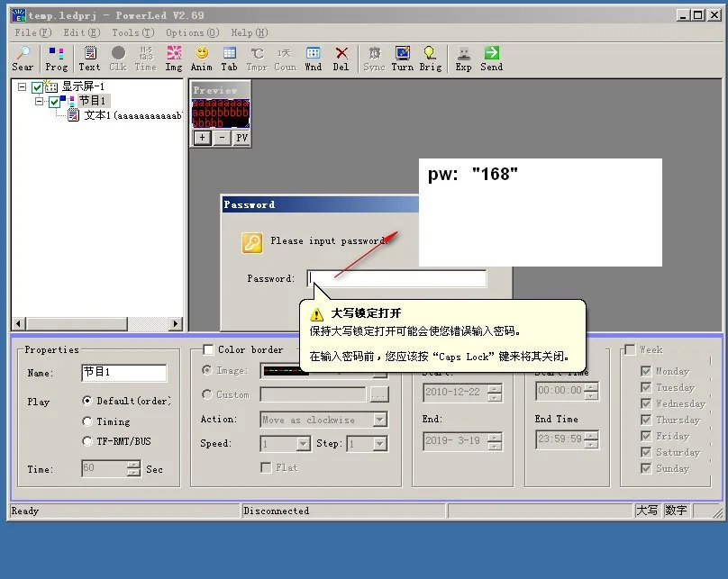
Task: Add animation using Anim smiley icon
Action: coord(202,59)
